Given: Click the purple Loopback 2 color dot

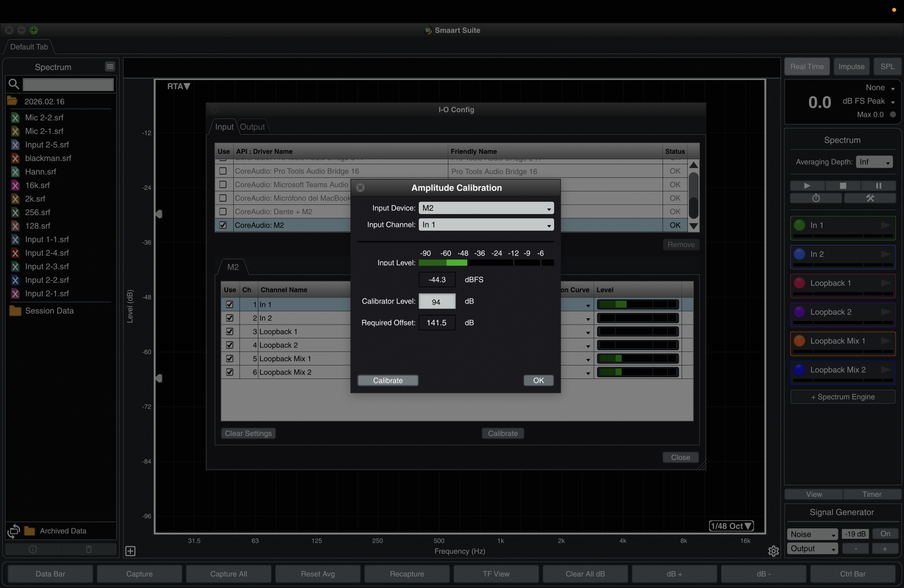Looking at the screenshot, I should (x=799, y=312).
